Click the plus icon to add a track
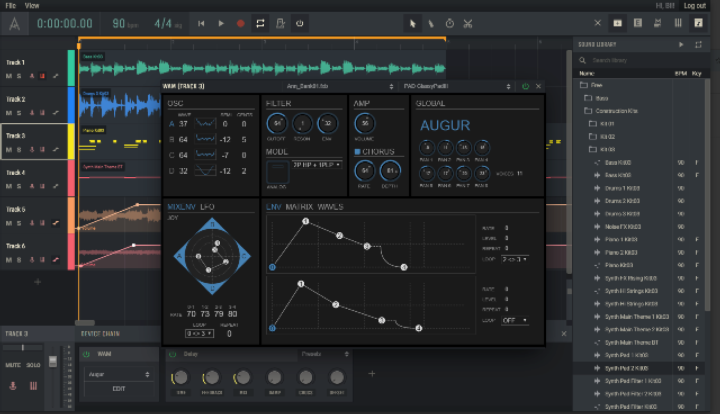Viewport: 720px width, 414px height. (x=38, y=282)
